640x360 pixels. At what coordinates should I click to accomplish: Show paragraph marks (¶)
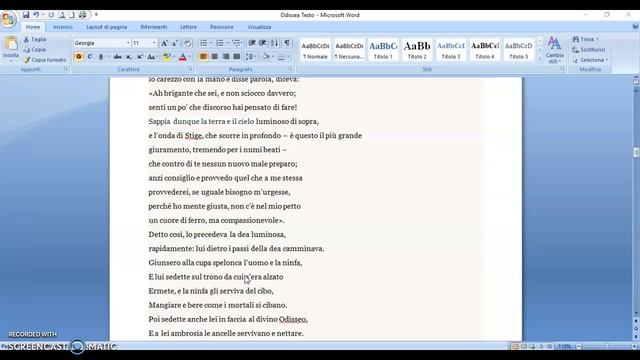click(287, 43)
